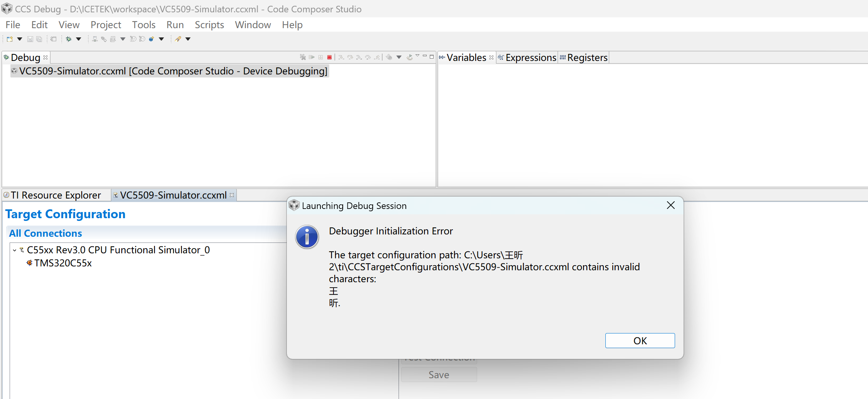Open the Project menu
The height and width of the screenshot is (399, 868).
106,25
